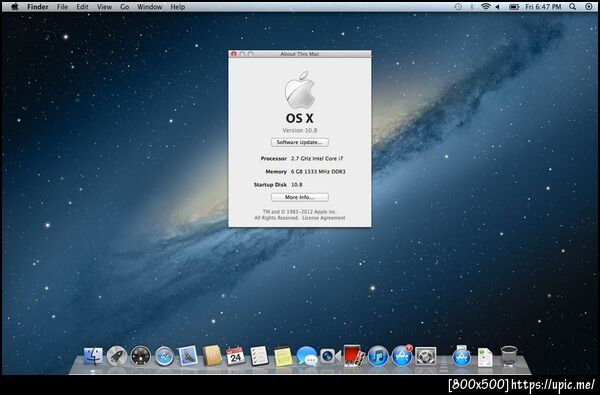The width and height of the screenshot is (600, 395).
Task: Launch Safari from the Dock
Action: click(x=165, y=356)
